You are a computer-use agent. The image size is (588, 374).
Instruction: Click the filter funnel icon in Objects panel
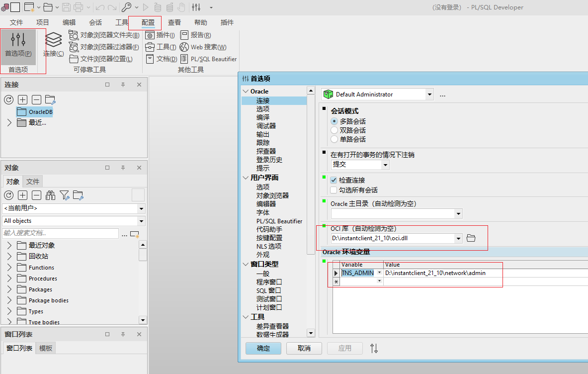[65, 195]
